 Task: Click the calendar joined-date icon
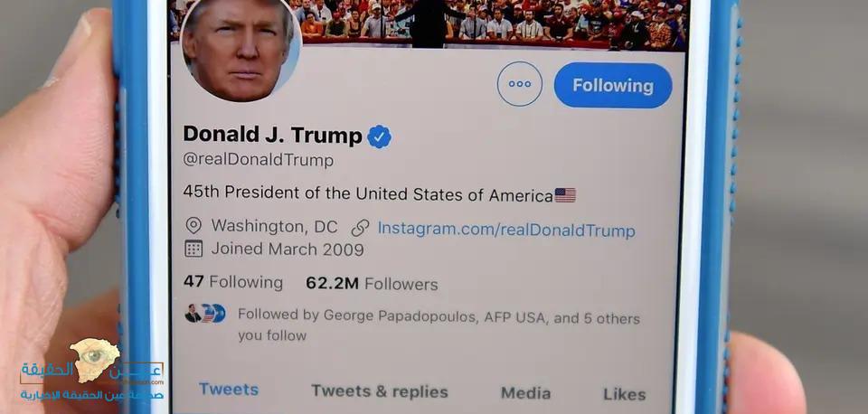point(193,249)
